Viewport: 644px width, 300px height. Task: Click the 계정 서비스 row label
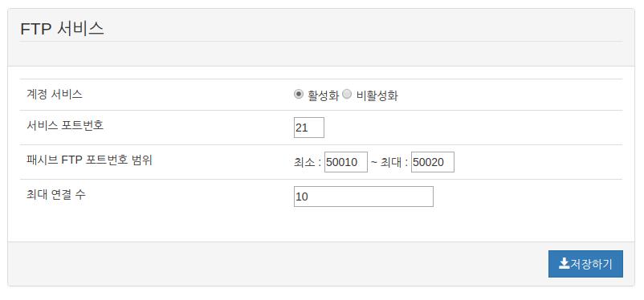pyautogui.click(x=55, y=95)
